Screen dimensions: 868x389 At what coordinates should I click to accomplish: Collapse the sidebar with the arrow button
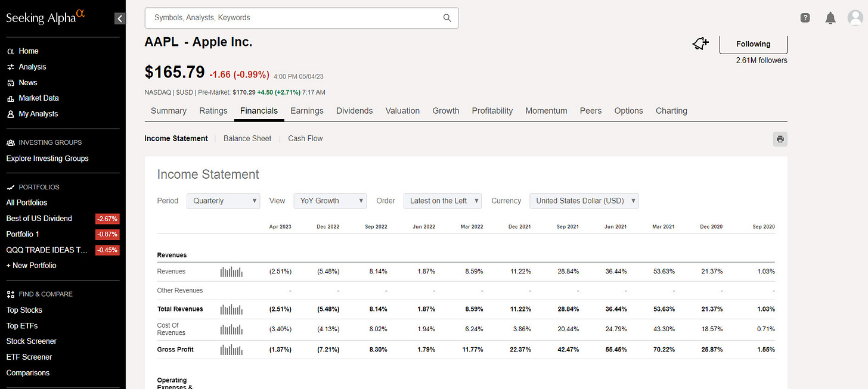pyautogui.click(x=120, y=18)
